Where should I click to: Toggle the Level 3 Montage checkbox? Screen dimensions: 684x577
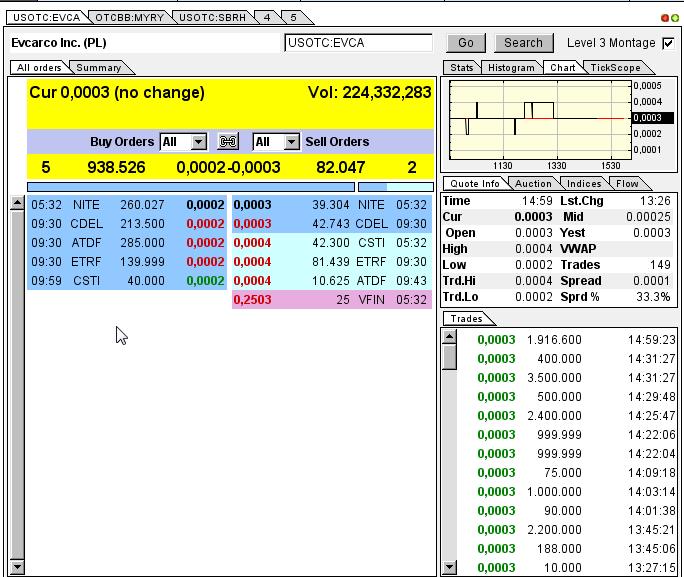point(668,43)
